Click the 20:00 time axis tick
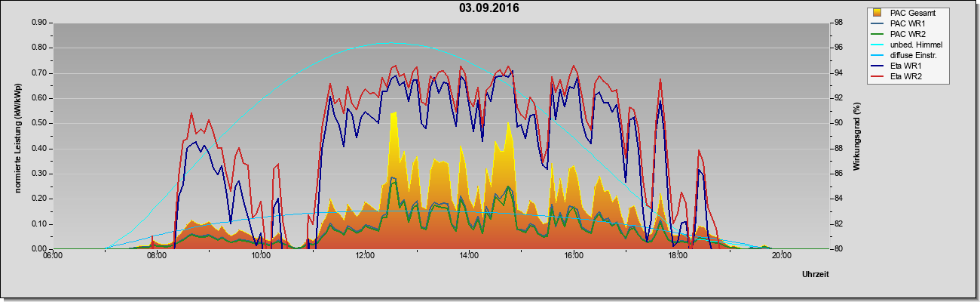980x302 pixels. (782, 256)
